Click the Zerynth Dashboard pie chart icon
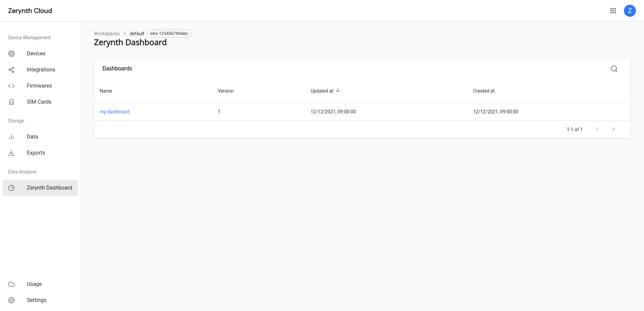Screen dimensions: 644x311 coord(11,188)
